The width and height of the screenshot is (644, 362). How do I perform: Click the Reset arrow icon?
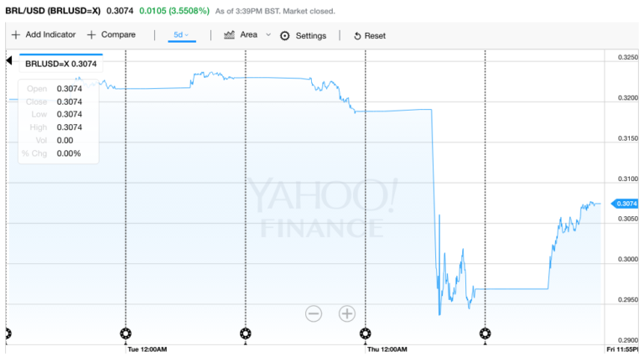357,36
